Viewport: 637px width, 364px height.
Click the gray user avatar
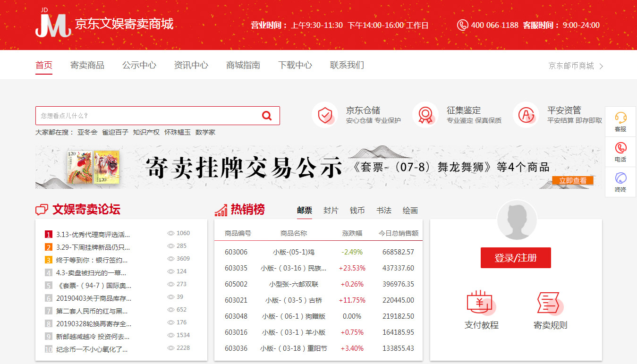[517, 220]
